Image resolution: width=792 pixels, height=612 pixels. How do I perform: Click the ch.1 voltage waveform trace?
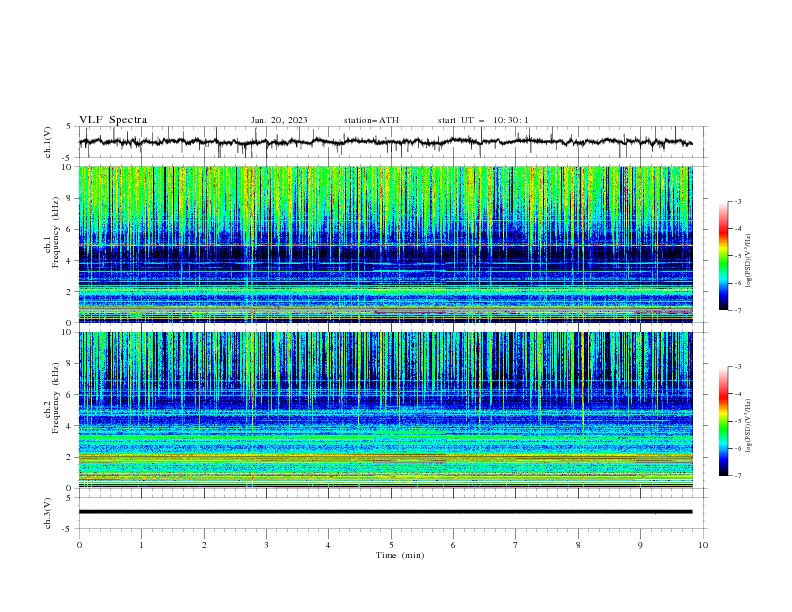tap(385, 142)
